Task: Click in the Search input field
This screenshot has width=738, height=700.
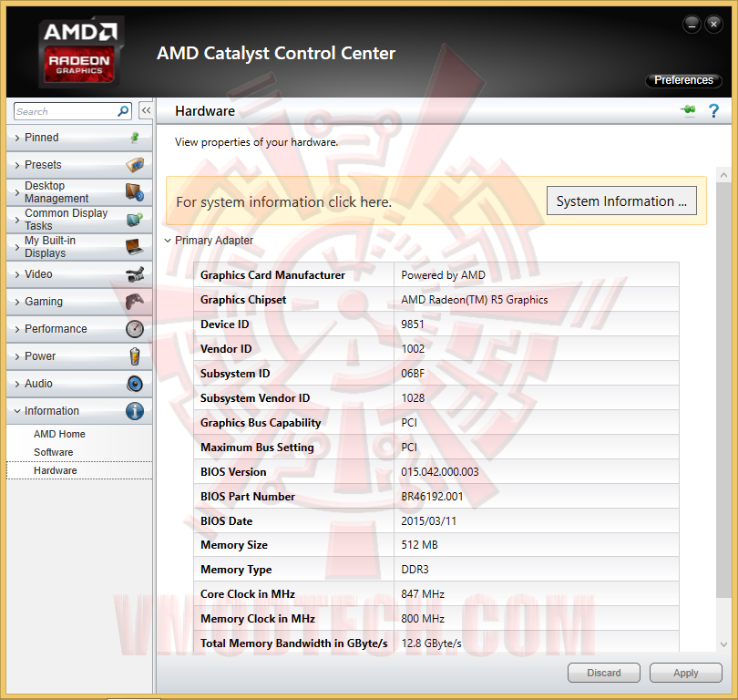Action: coord(66,111)
